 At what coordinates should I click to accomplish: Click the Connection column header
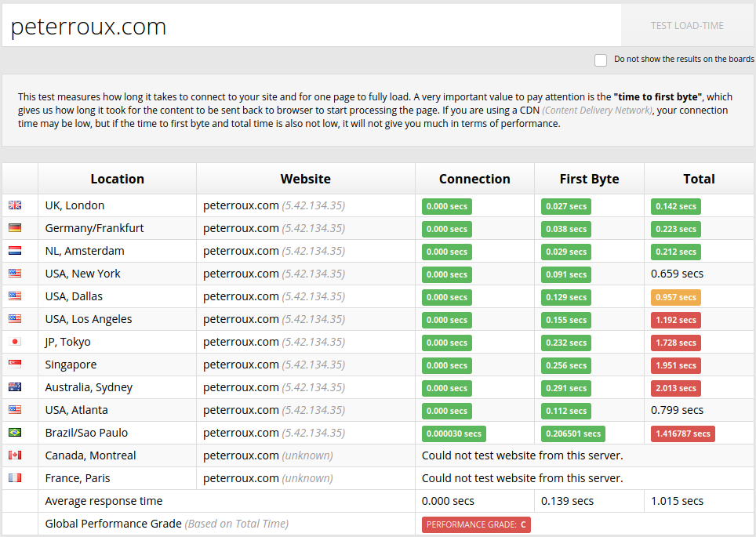pos(474,179)
